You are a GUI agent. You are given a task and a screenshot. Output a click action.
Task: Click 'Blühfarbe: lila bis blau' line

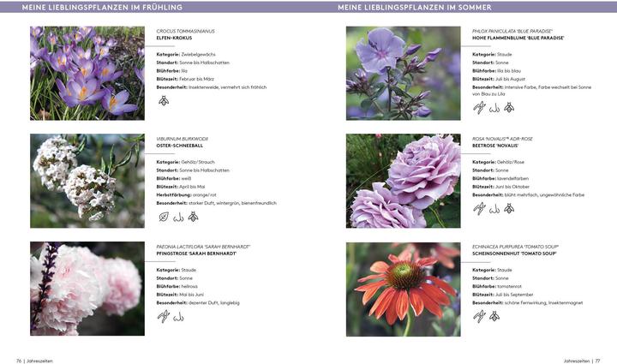496,71
